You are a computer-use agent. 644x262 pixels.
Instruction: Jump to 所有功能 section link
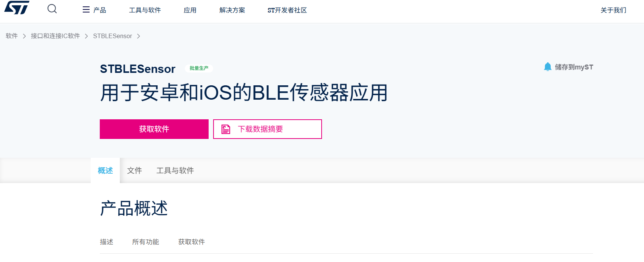click(x=146, y=242)
